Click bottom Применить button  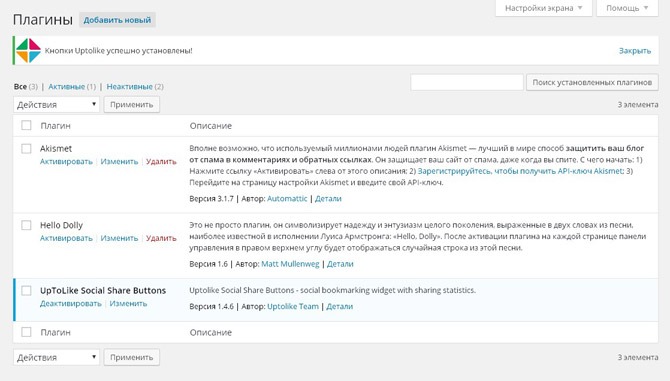click(x=132, y=358)
